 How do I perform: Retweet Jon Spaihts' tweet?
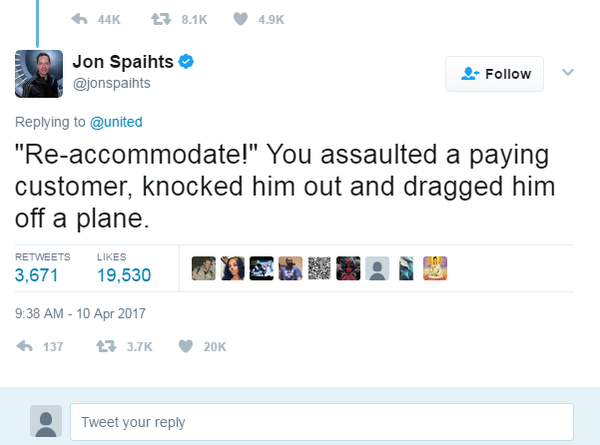coord(103,346)
